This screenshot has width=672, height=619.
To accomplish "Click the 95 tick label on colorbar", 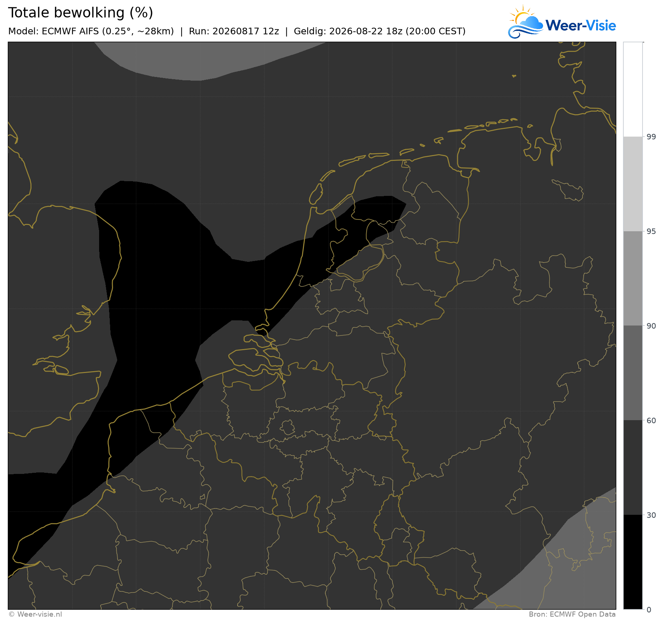I will point(651,231).
